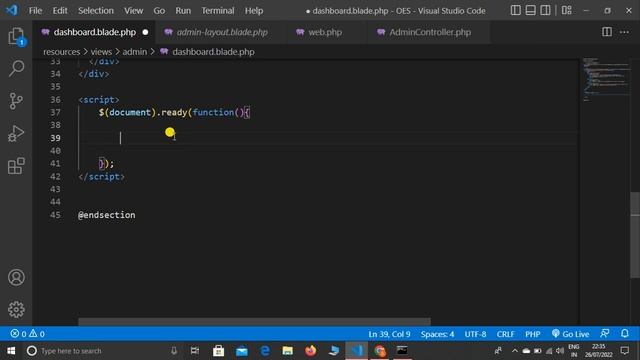Click unsaved dot on dashboard.blade.php tab
The width and height of the screenshot is (640, 360).
pos(145,32)
